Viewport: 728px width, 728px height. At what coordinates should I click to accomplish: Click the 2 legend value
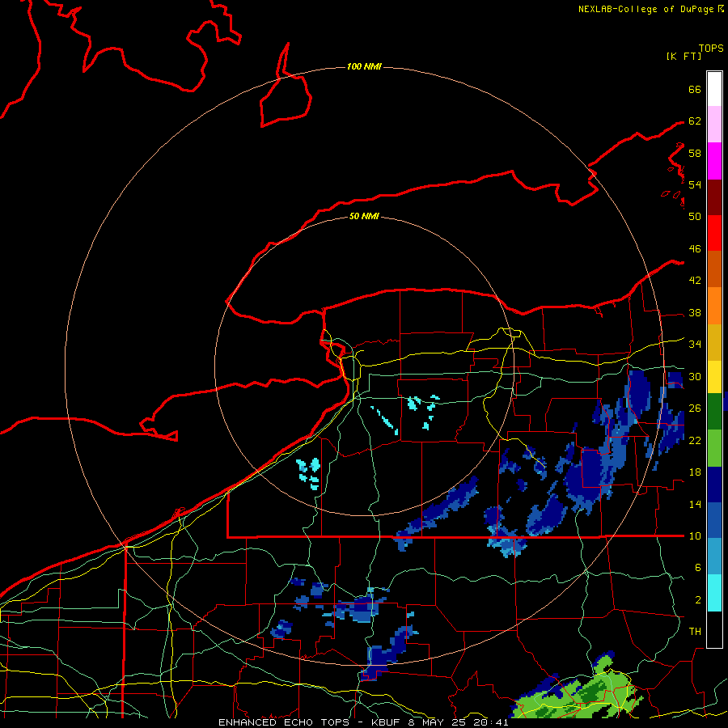[x=698, y=599]
